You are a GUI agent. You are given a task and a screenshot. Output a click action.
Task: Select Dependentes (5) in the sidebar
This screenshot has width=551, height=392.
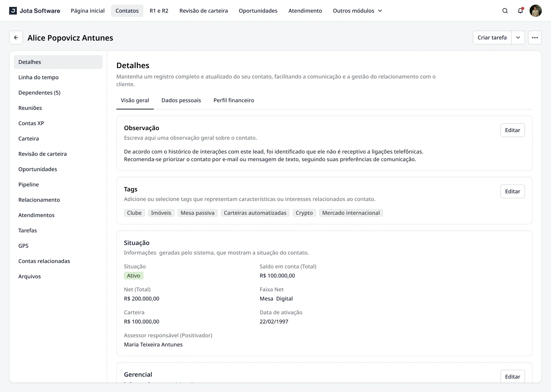(39, 93)
